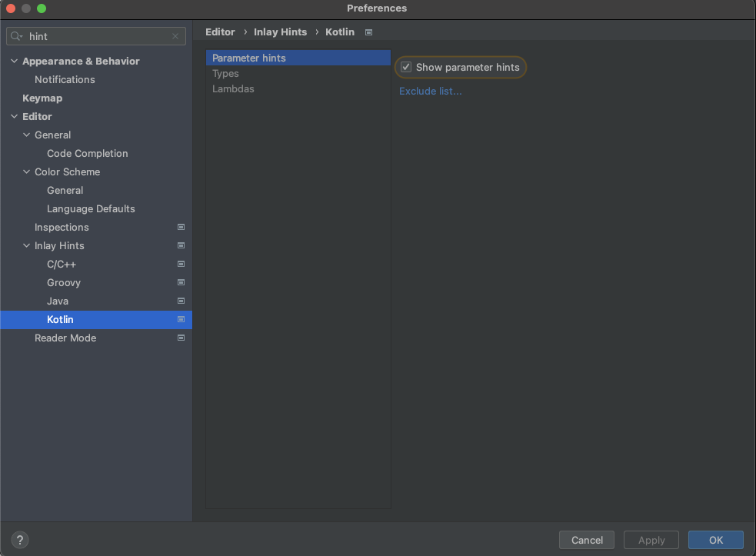Screen dimensions: 756x556
Task: Select the Color Scheme label
Action: point(67,171)
